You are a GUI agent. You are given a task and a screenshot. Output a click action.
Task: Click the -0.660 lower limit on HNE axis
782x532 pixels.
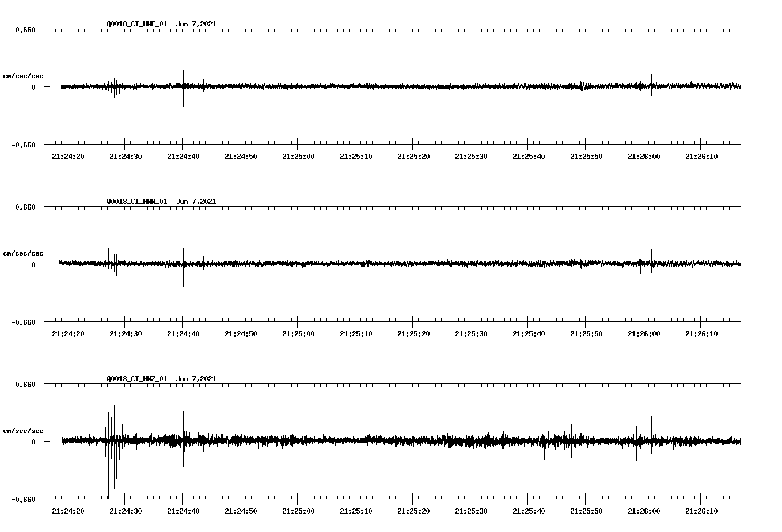pyautogui.click(x=24, y=145)
